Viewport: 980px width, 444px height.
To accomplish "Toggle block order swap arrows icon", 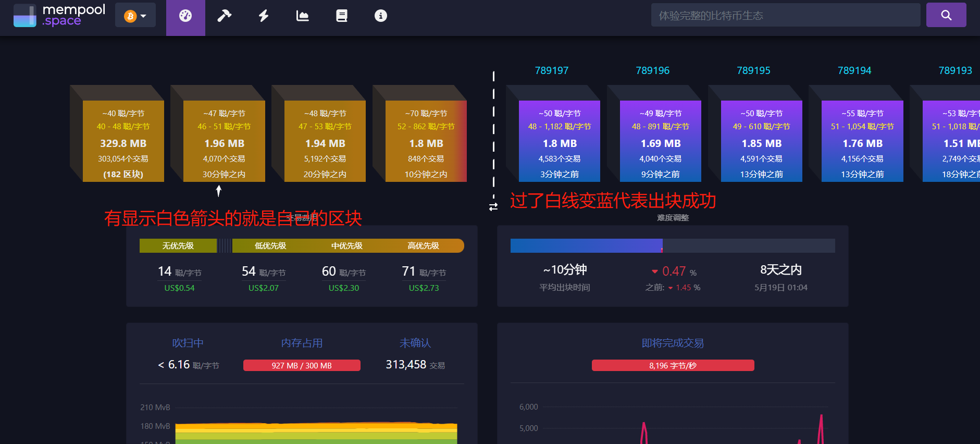I will pyautogui.click(x=493, y=207).
